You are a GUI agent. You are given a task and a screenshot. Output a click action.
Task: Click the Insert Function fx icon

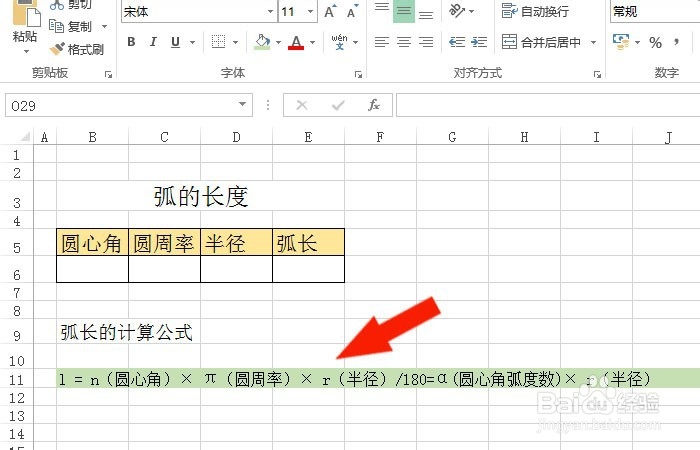[374, 105]
